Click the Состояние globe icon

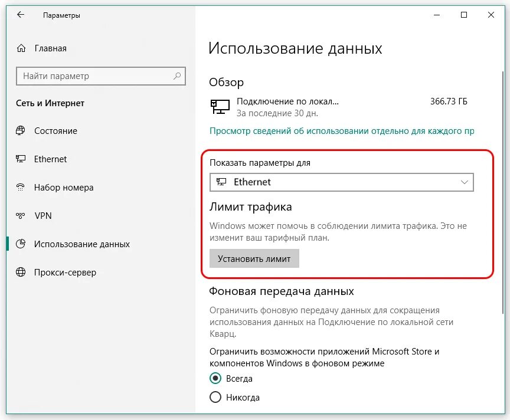coord(21,131)
